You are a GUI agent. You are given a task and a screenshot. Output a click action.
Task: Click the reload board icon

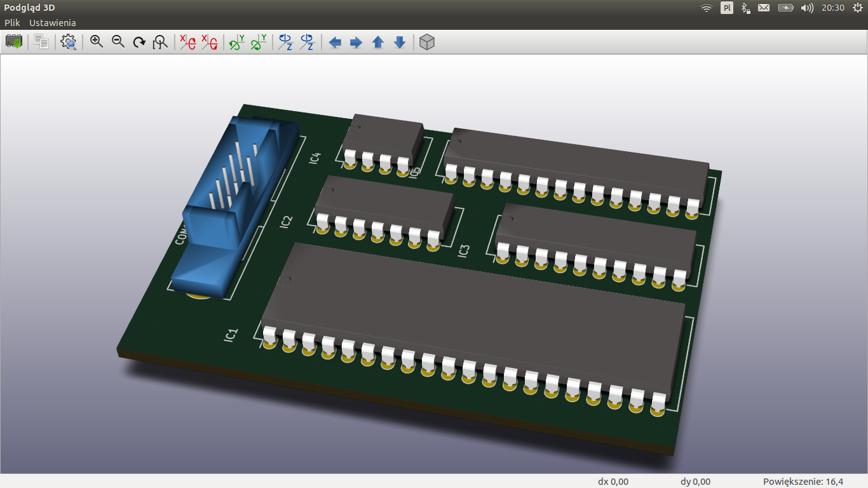(14, 43)
